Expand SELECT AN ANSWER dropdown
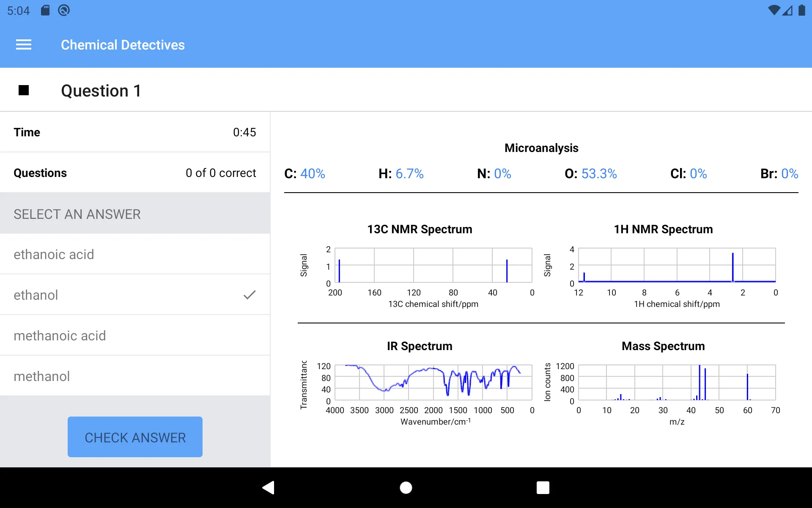The width and height of the screenshot is (812, 508). pos(135,213)
